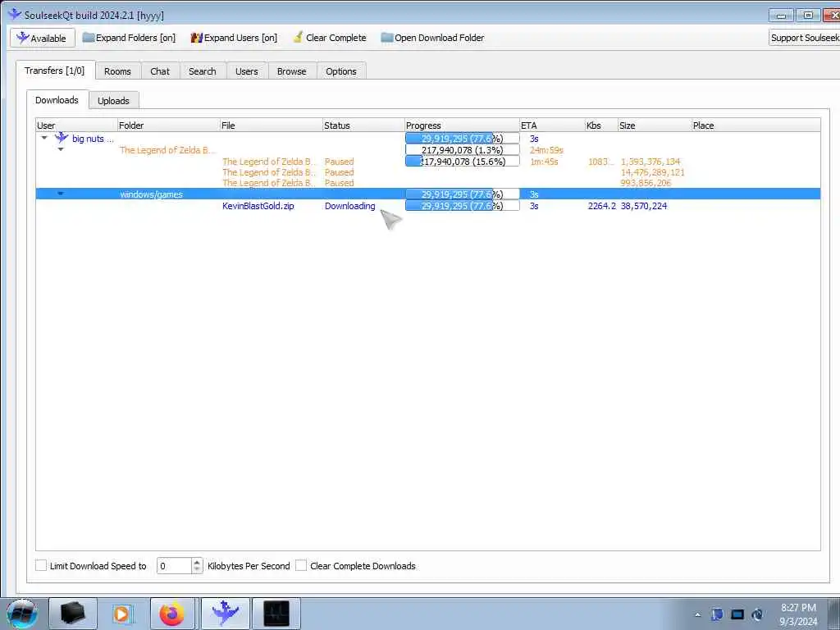840x630 pixels.
Task: Sort by the ETA column header
Action: [x=552, y=126]
